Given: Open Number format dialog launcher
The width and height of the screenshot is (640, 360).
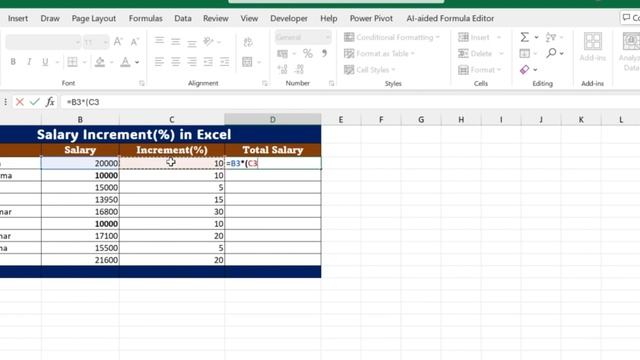Looking at the screenshot, I should [x=331, y=83].
